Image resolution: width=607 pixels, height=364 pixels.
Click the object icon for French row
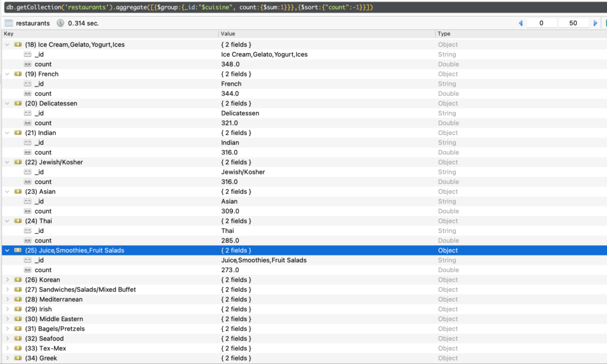click(x=18, y=74)
